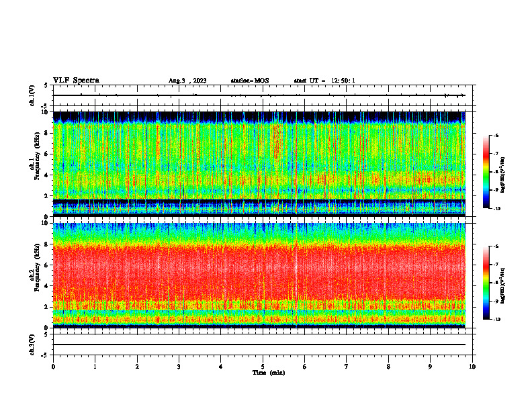Click time axis tick label "9"
Viewport: 532px width, 411px height.
(430, 367)
